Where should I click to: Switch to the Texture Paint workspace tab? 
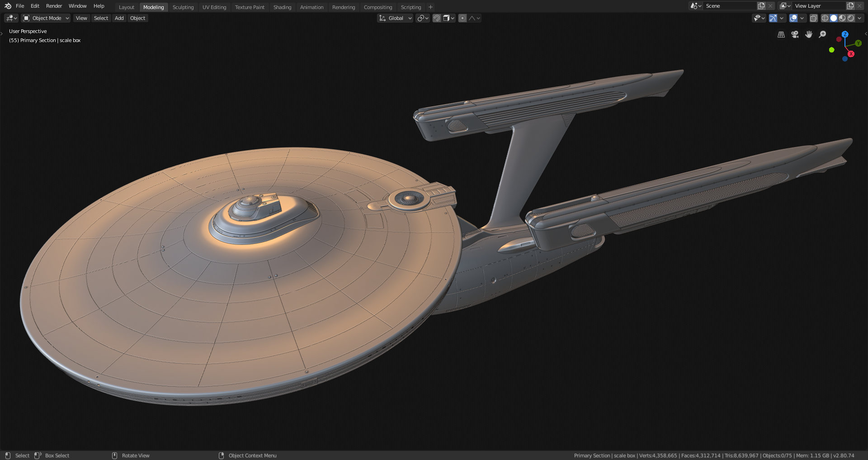(x=250, y=7)
